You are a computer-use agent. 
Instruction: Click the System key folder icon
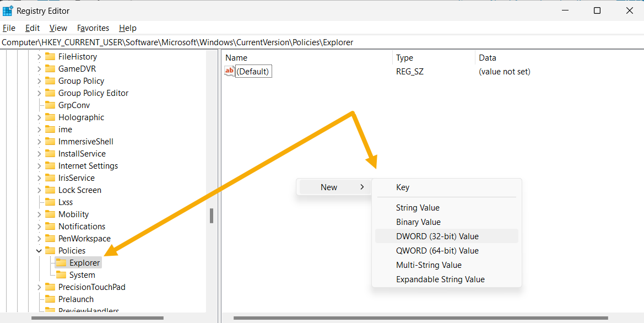tap(62, 274)
